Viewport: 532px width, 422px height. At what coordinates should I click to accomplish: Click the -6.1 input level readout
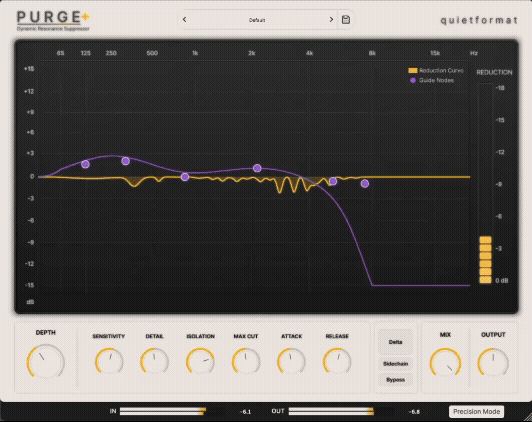click(x=245, y=412)
